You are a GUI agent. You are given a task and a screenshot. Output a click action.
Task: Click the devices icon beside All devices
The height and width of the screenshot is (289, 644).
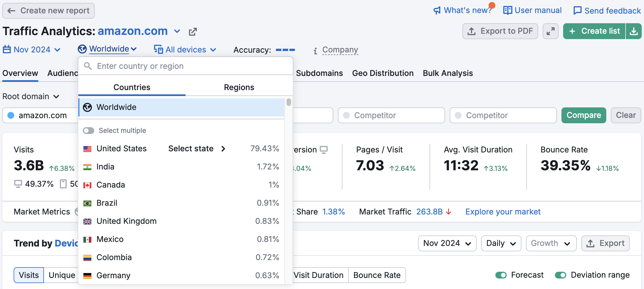159,49
